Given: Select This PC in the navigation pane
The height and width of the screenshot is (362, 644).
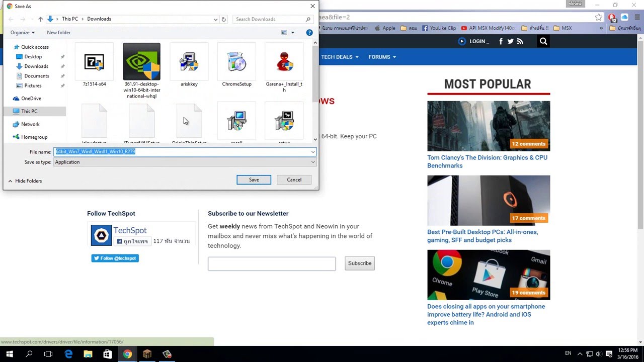Looking at the screenshot, I should pos(29,111).
